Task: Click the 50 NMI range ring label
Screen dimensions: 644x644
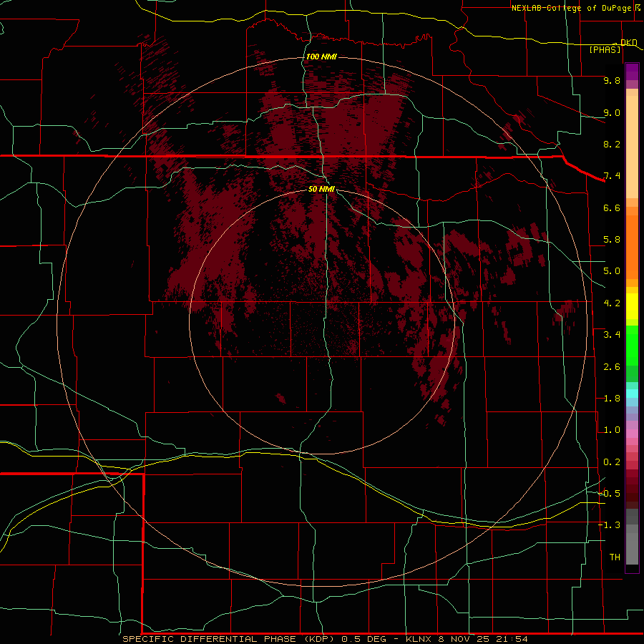Action: tap(321, 189)
